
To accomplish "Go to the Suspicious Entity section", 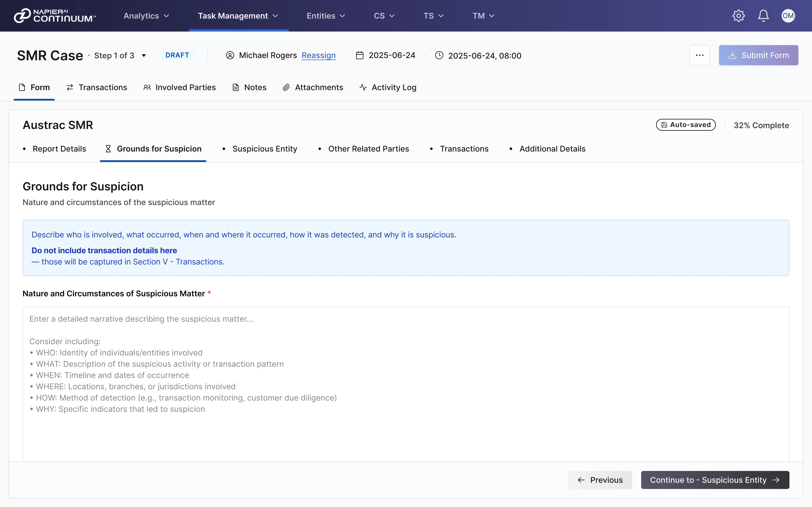I will point(264,149).
